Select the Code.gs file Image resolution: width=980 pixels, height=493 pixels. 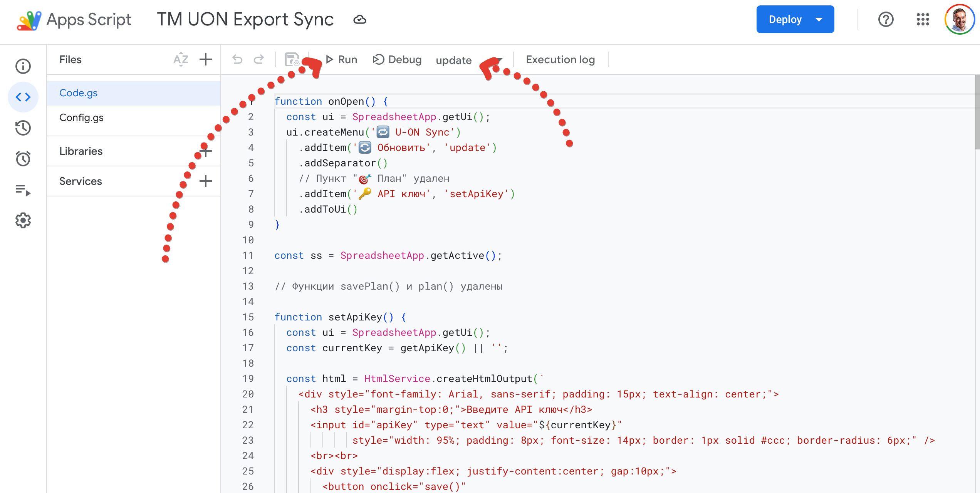[78, 93]
